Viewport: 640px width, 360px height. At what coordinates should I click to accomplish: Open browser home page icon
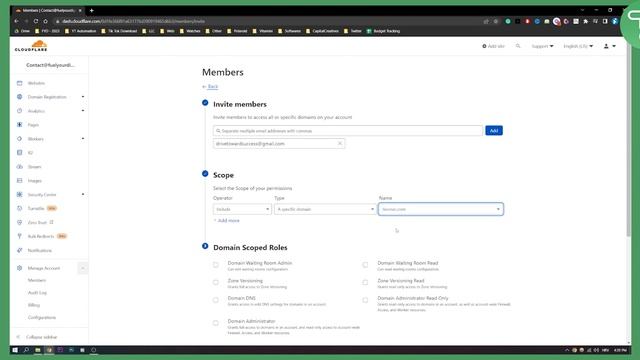click(x=45, y=21)
